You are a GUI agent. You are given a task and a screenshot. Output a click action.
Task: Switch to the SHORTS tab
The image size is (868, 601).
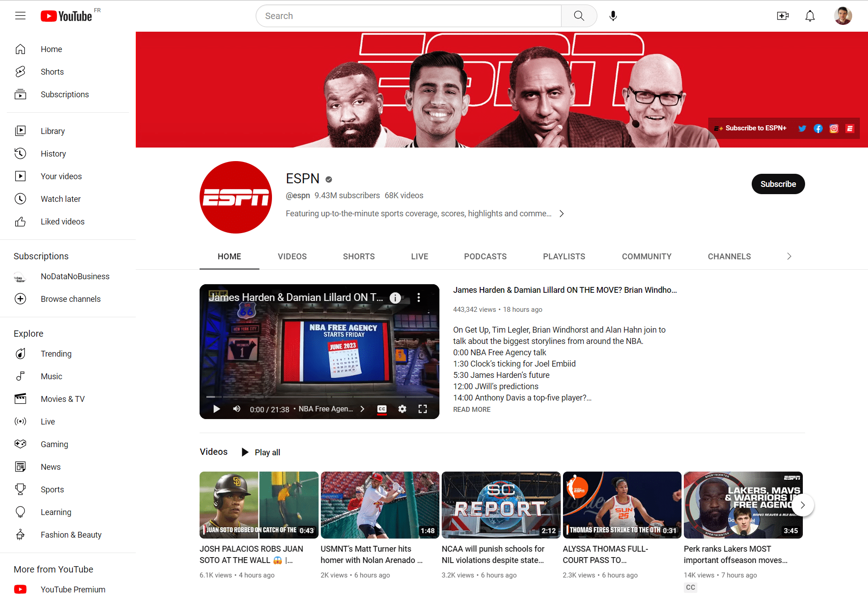coord(359,257)
